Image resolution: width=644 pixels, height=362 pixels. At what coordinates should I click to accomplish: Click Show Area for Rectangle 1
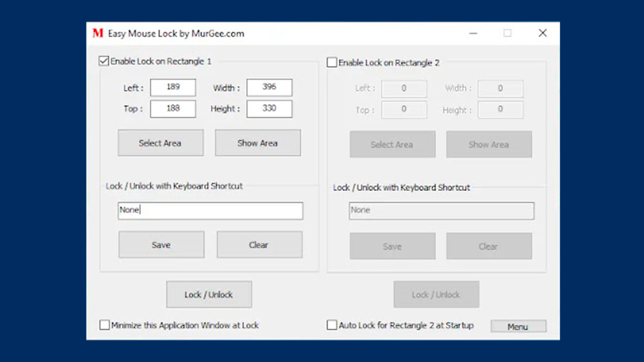(257, 142)
